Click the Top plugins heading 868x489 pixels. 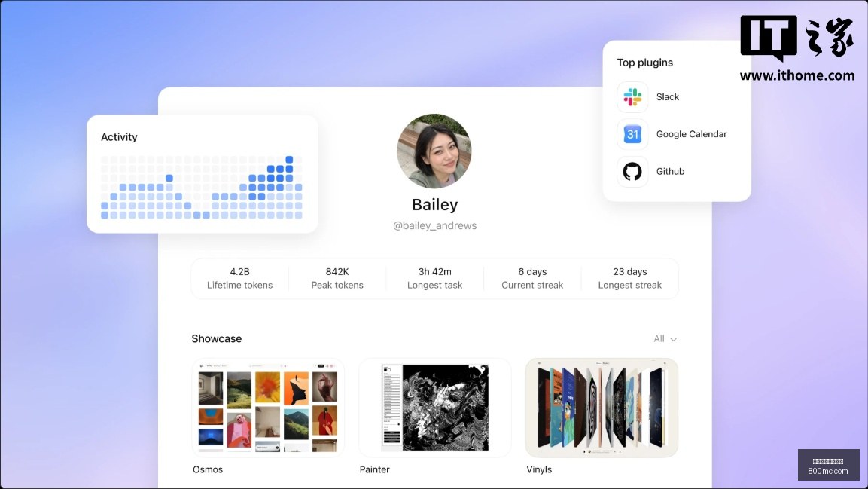click(645, 63)
